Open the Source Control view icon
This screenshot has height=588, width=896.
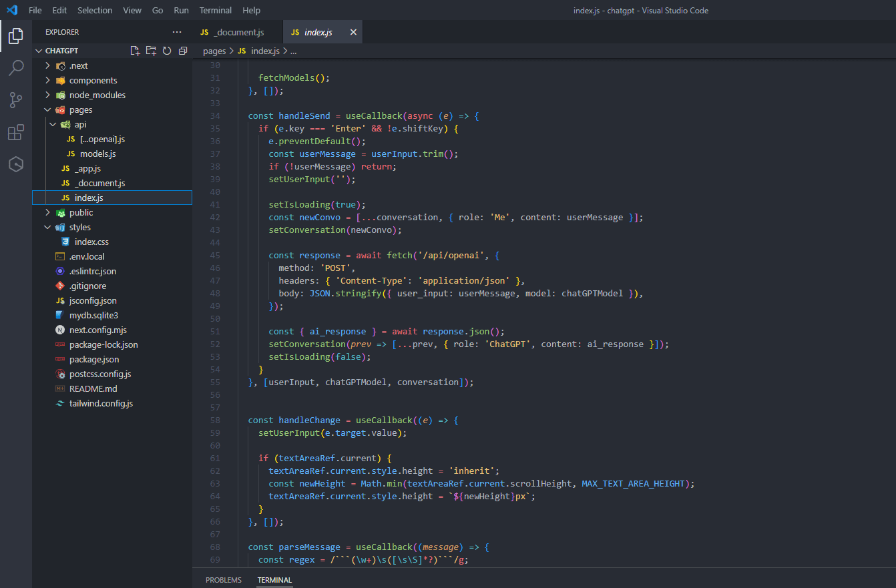point(16,100)
